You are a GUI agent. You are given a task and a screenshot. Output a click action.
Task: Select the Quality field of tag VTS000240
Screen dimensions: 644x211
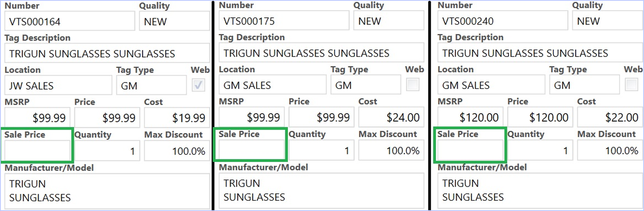point(608,21)
